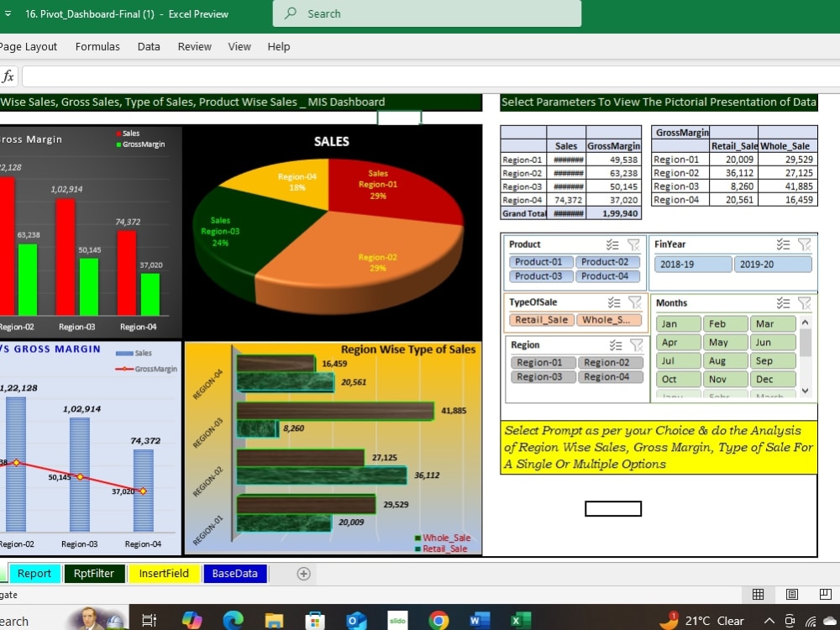
Task: Go to the RptFilter worksheet
Action: pos(94,573)
